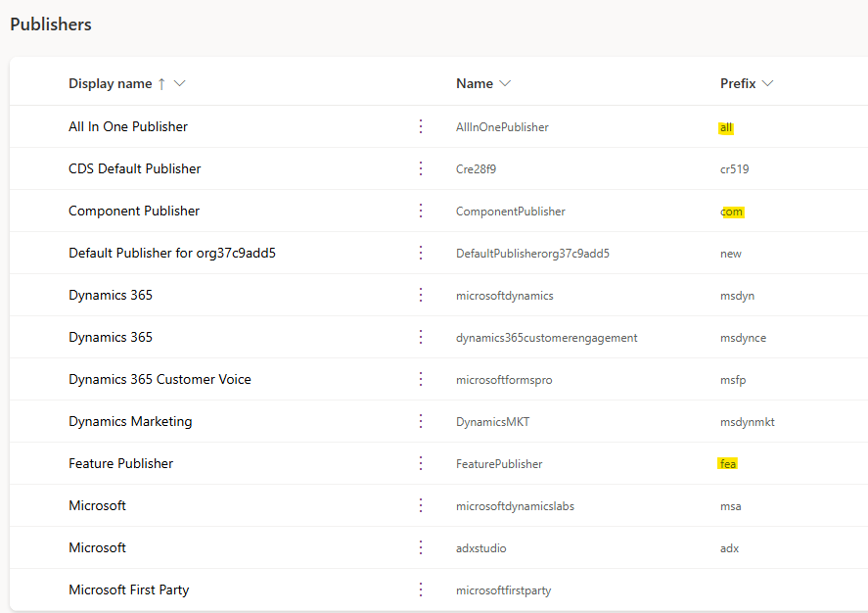The height and width of the screenshot is (613, 868).
Task: Open more options for dynamics365customerengagement row
Action: tap(421, 337)
